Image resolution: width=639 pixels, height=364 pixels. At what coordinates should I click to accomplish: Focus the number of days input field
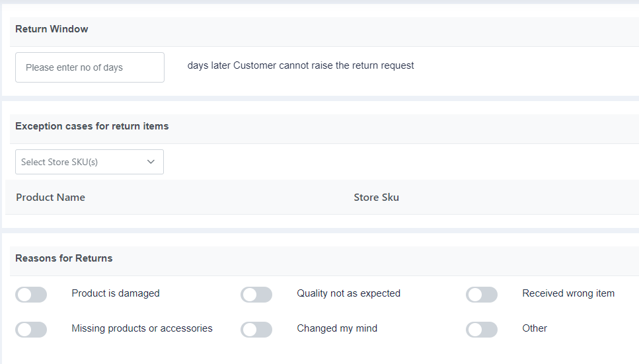point(90,67)
